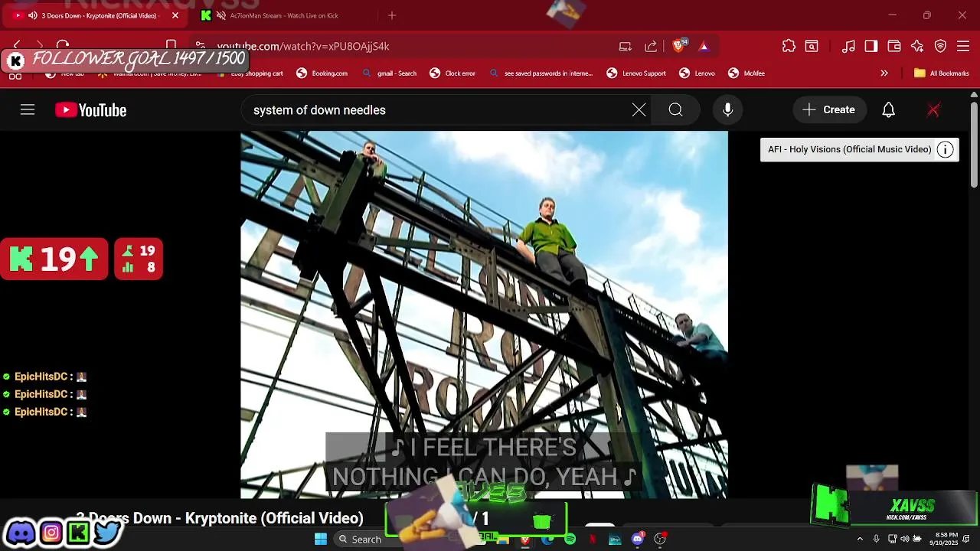Image resolution: width=980 pixels, height=551 pixels.
Task: Open the All Bookmarks folder
Action: click(942, 73)
